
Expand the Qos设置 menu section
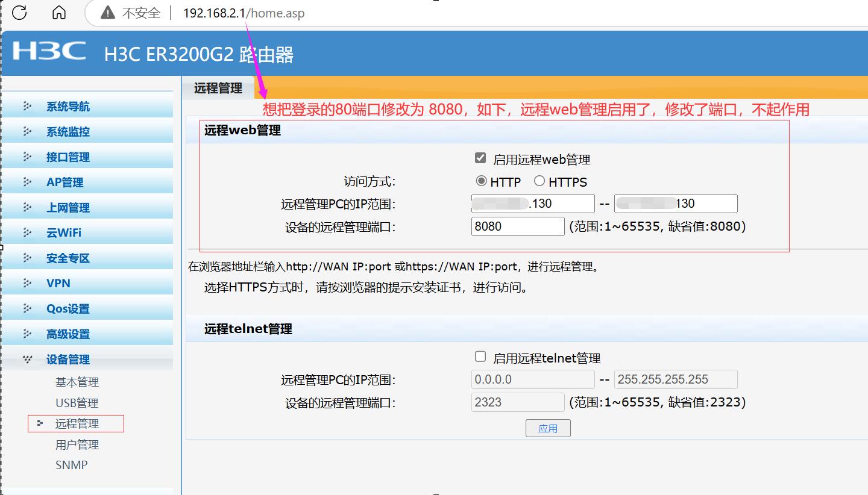87,309
